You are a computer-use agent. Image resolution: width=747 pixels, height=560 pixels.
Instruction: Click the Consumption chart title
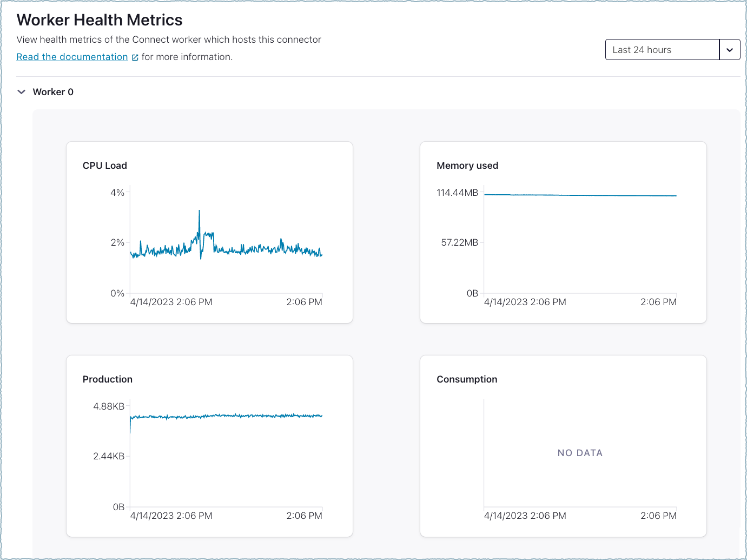tap(466, 379)
